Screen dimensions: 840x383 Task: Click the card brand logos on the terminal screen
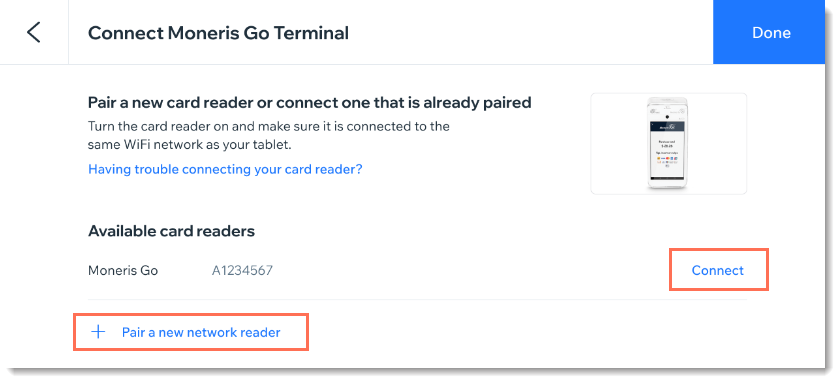tap(667, 162)
